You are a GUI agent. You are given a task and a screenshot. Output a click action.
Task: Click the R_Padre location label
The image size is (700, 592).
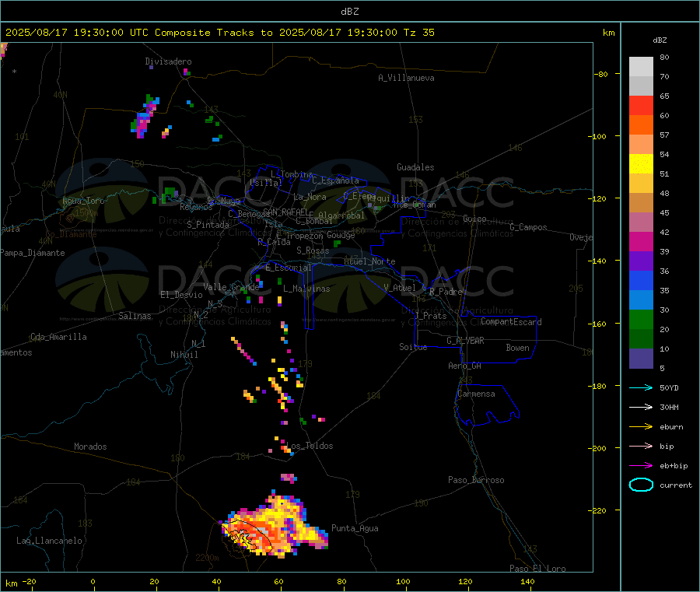click(446, 292)
